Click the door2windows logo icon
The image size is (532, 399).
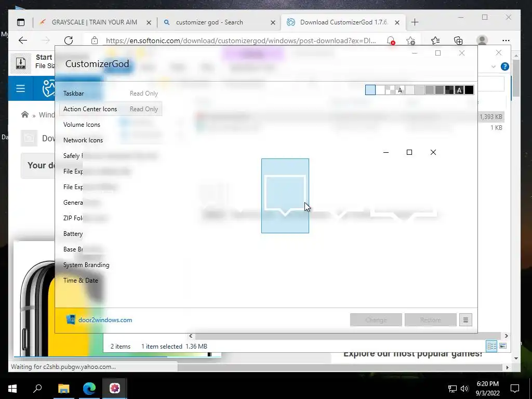(71, 320)
